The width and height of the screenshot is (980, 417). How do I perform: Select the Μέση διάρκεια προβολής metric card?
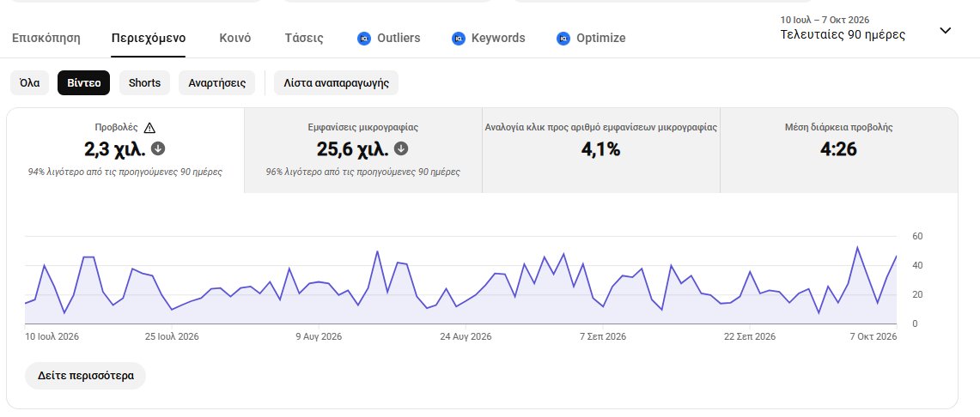(839, 150)
